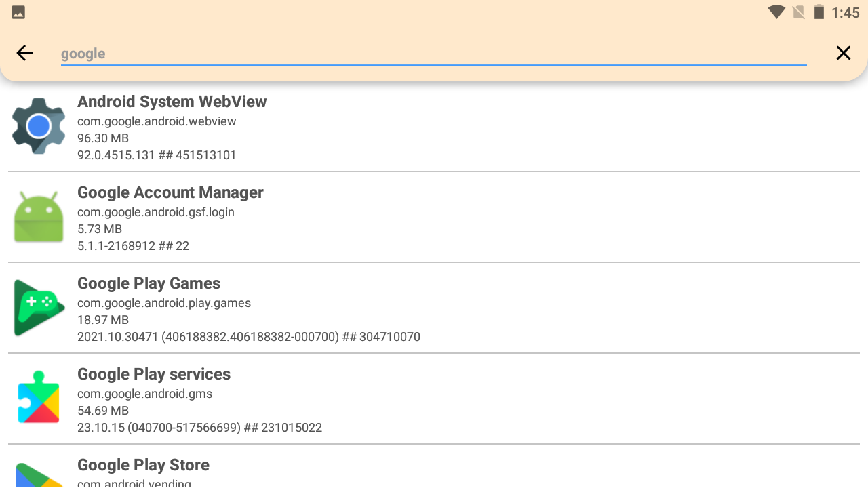Tap the 1:45 clock in status bar
Viewport: 868px width, 488px height.
(x=845, y=13)
